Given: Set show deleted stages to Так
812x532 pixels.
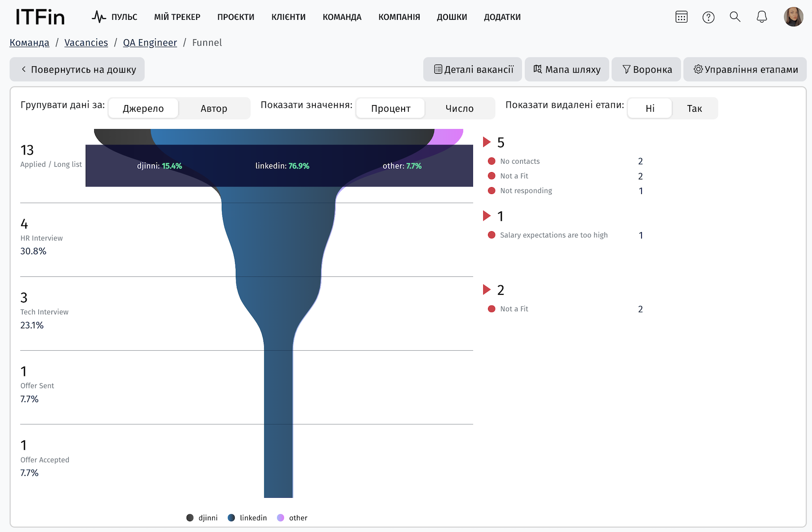Looking at the screenshot, I should 694,109.
